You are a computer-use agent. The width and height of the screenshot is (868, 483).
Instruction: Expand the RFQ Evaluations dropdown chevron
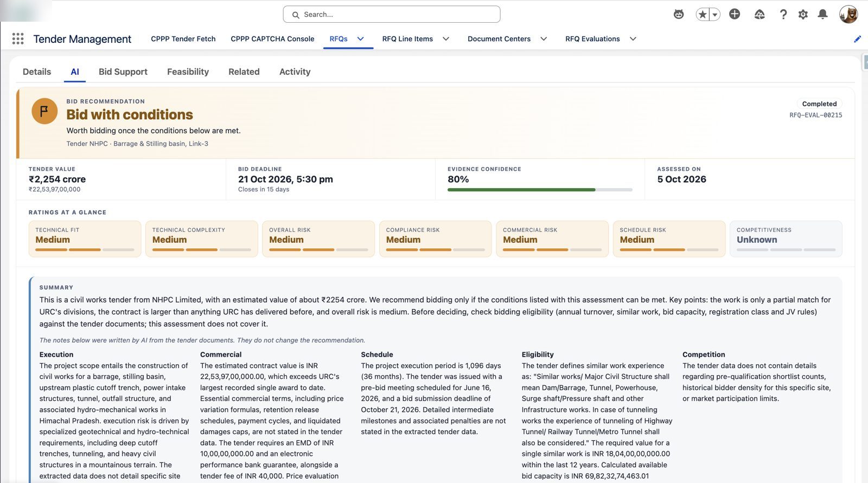click(x=633, y=38)
